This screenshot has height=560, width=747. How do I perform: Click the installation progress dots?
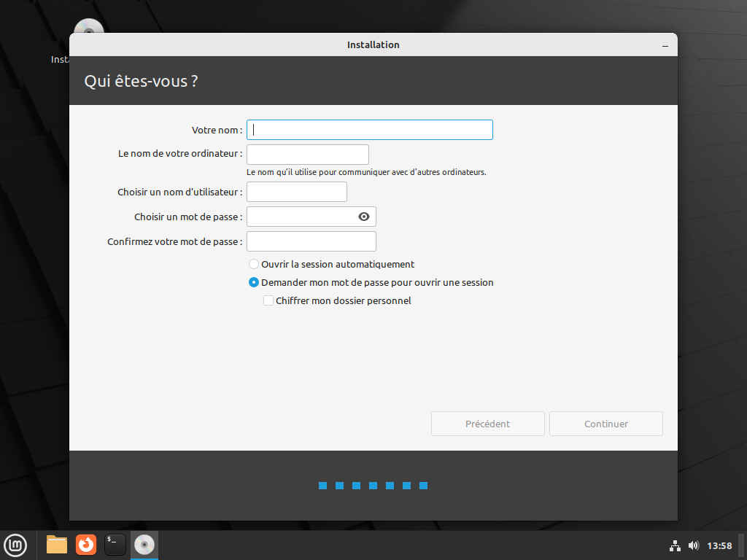(373, 485)
